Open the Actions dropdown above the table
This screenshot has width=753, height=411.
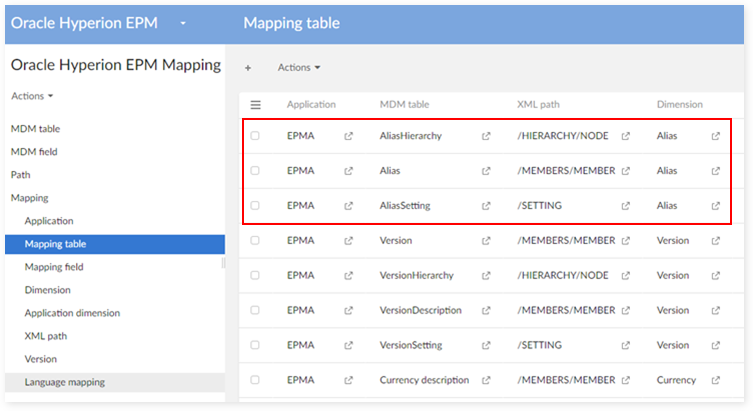coord(299,68)
